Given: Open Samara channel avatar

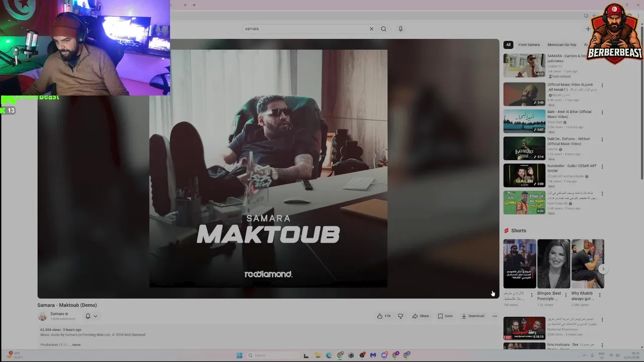Looking at the screenshot, I should pos(42,316).
